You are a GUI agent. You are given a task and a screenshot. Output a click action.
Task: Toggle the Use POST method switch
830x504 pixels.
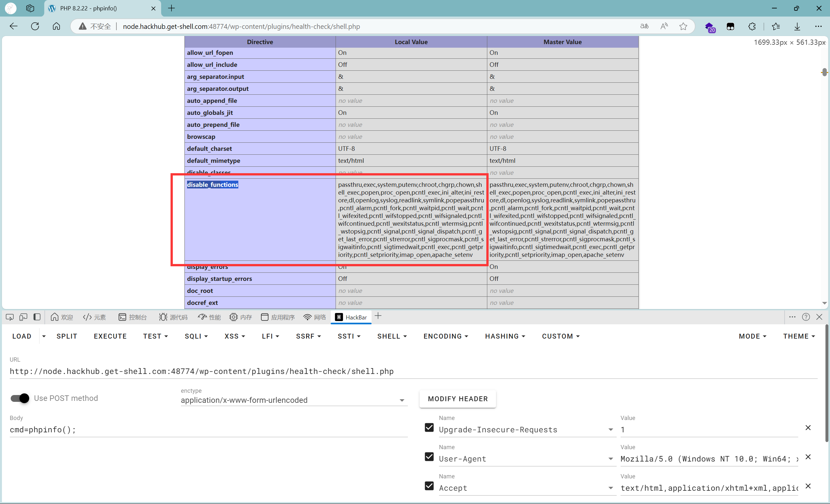(20, 398)
